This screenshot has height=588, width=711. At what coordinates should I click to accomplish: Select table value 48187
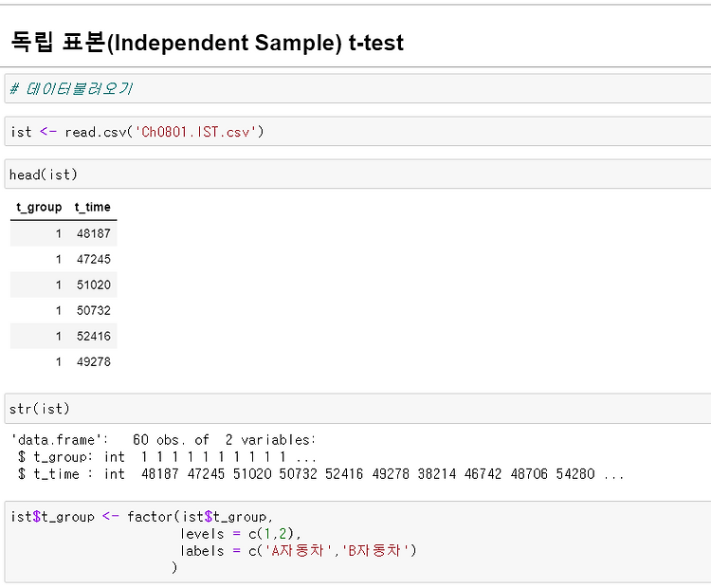(x=94, y=233)
